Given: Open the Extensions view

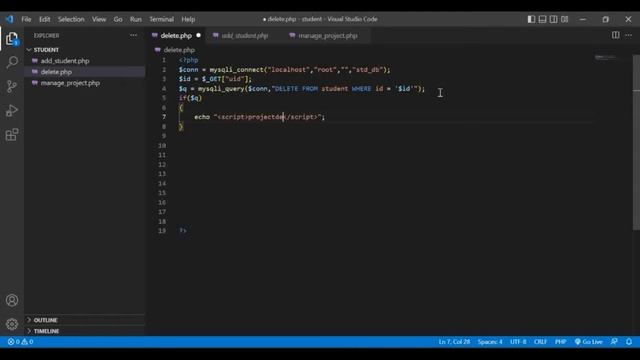Looking at the screenshot, I should click(12, 134).
